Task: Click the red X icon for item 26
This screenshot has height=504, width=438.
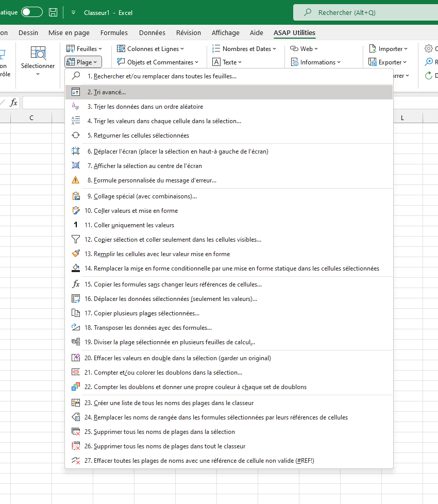Action: [76, 446]
